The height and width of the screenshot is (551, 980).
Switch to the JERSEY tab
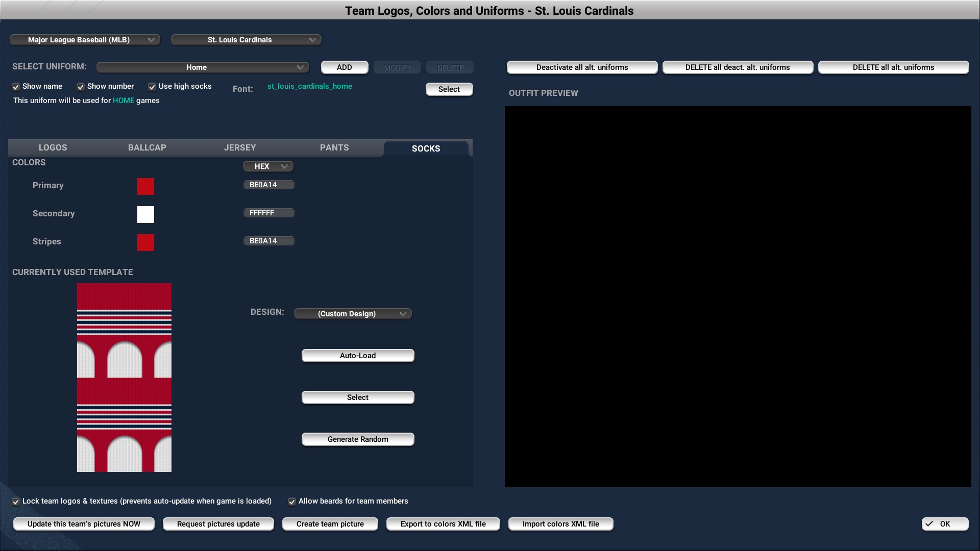click(240, 147)
